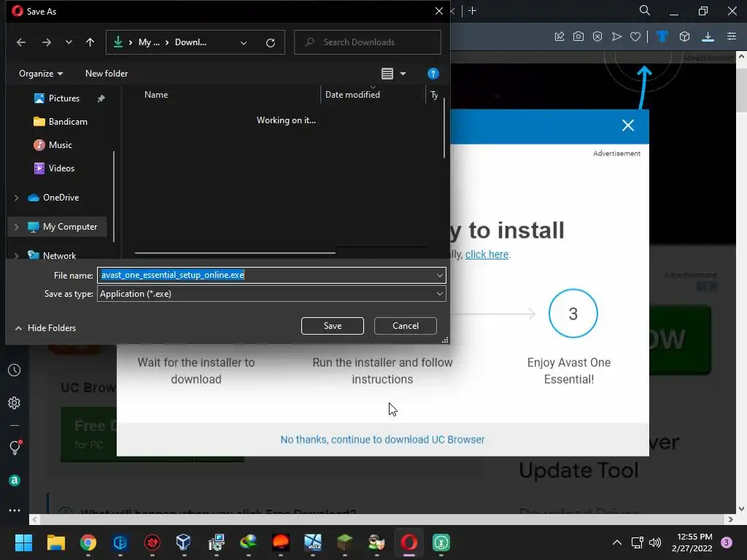Open Opera Flow send icon

pyautogui.click(x=616, y=36)
